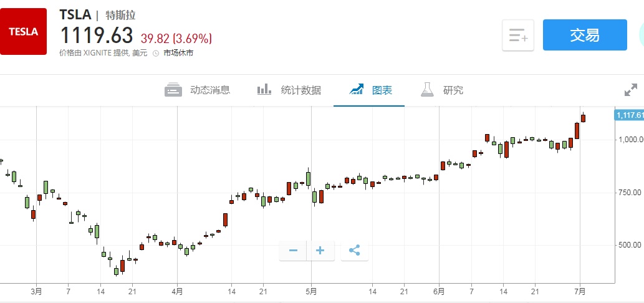This screenshot has width=644, height=303.
Task: Click the tall green candlestick at 5月
Action: tap(308, 178)
